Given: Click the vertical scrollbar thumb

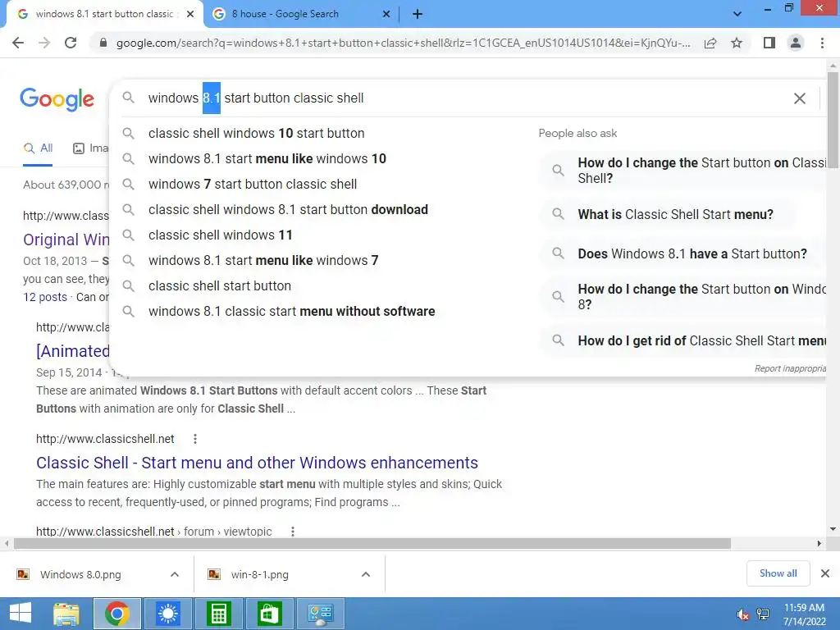Looking at the screenshot, I should (833, 121).
